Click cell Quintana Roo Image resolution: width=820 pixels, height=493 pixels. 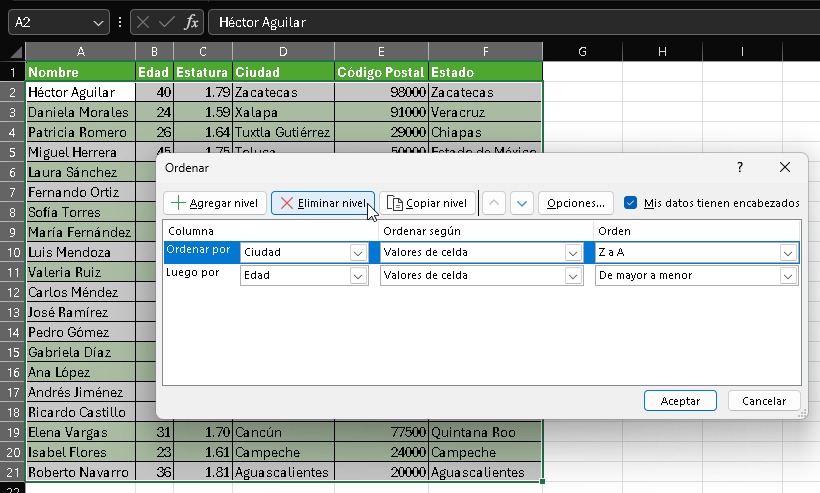coord(485,432)
